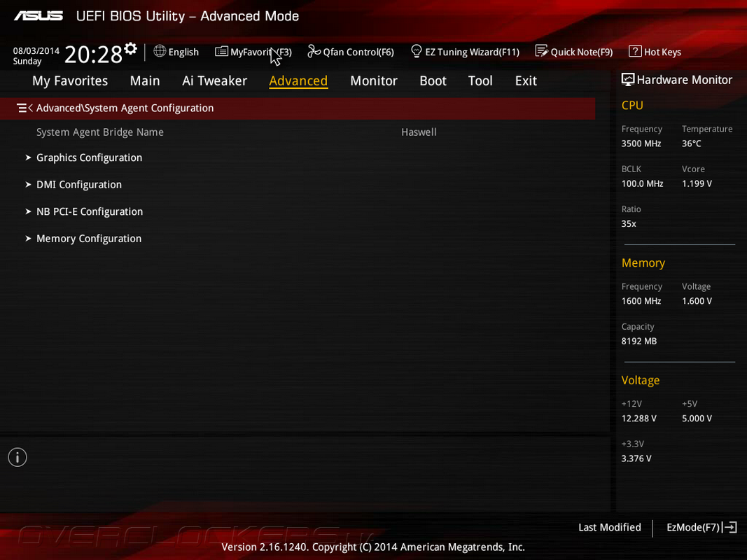Viewport: 747px width, 560px height.
Task: Switch to the Main tab
Action: pos(145,81)
